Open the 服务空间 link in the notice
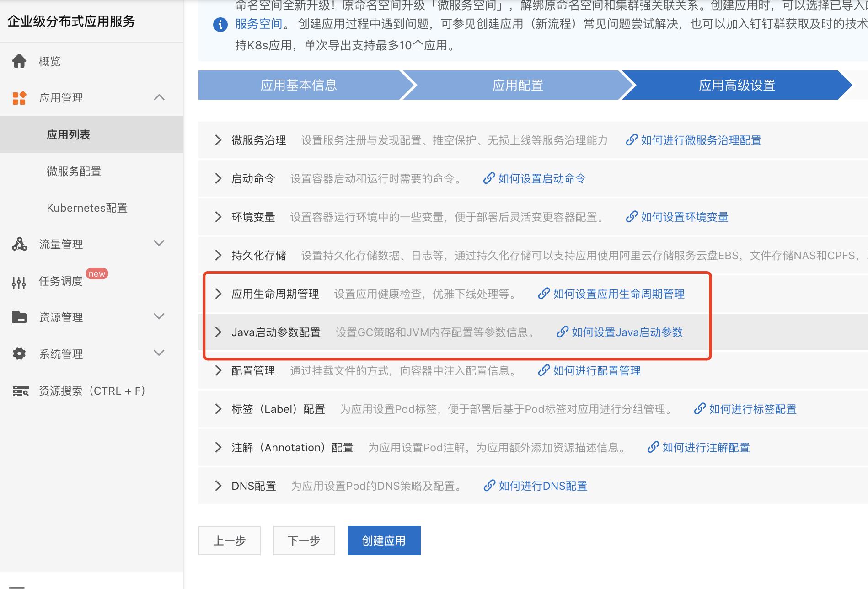Screen dimensions: 868x589 point(259,24)
